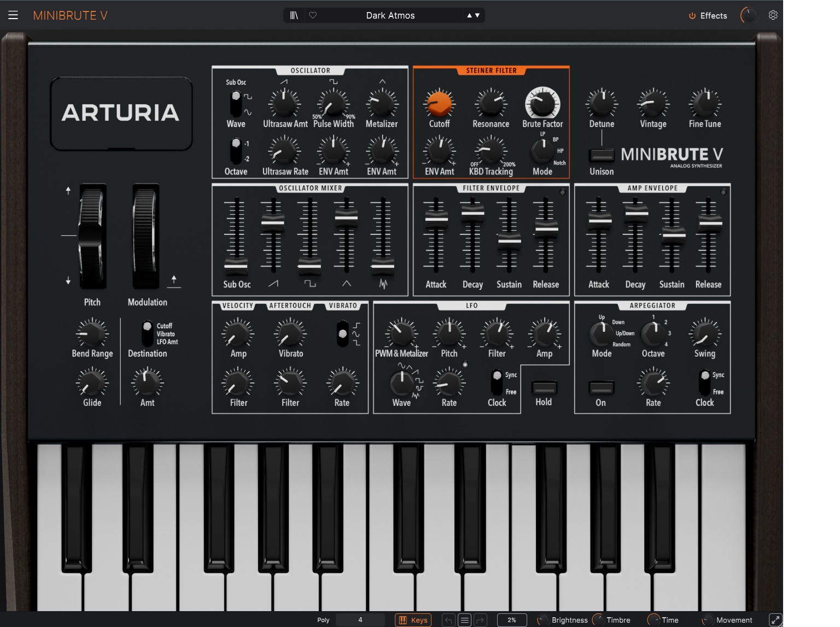Click the Arpeggiator Octave selector knob
840x627 pixels.
pos(652,334)
